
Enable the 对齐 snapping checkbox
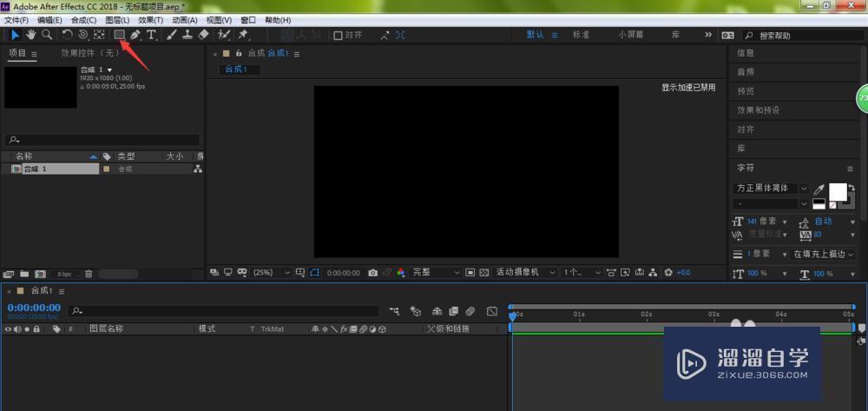click(x=338, y=36)
